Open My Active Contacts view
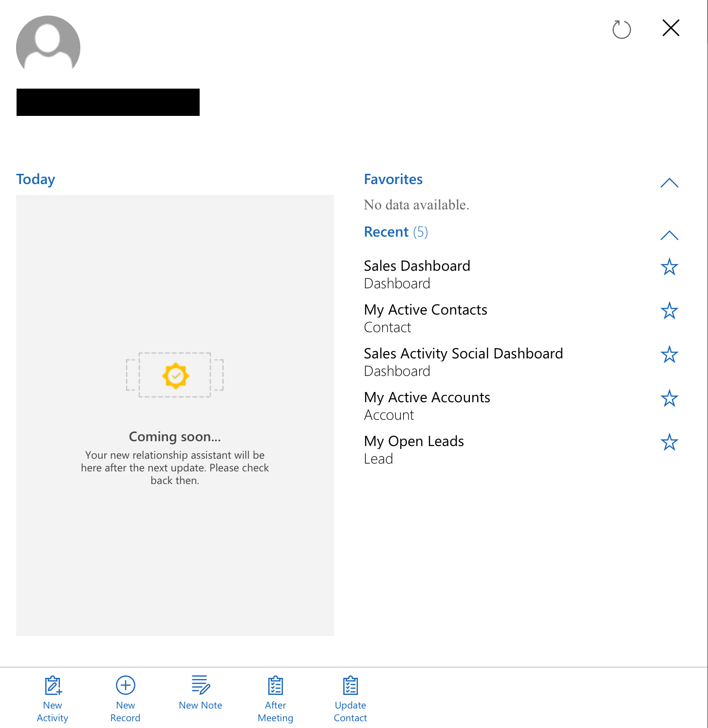708x728 pixels. point(426,318)
